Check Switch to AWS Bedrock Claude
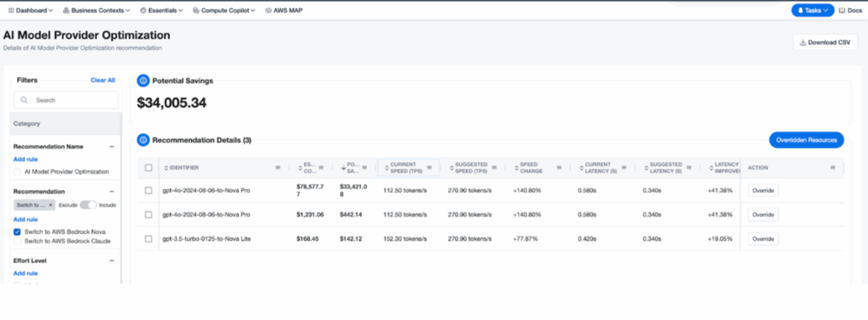 pyautogui.click(x=17, y=241)
